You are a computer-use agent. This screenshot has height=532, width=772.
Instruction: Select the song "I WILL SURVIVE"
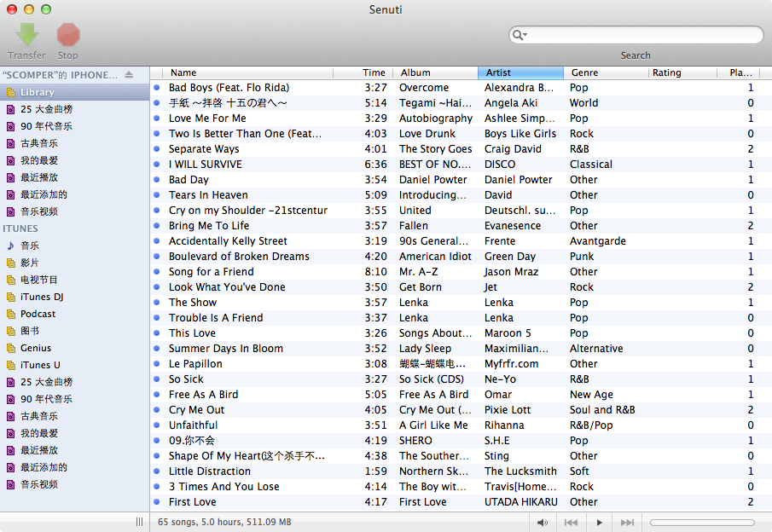[206, 165]
